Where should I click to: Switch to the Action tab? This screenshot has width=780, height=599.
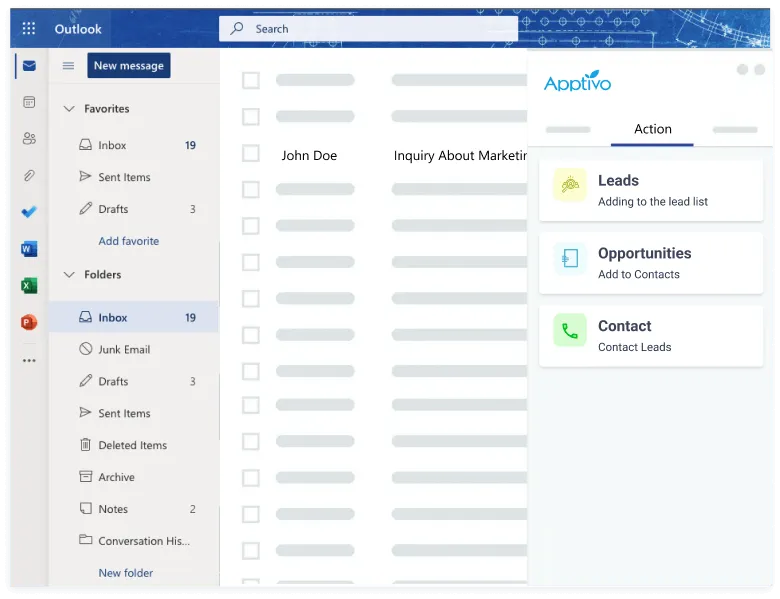pos(653,129)
